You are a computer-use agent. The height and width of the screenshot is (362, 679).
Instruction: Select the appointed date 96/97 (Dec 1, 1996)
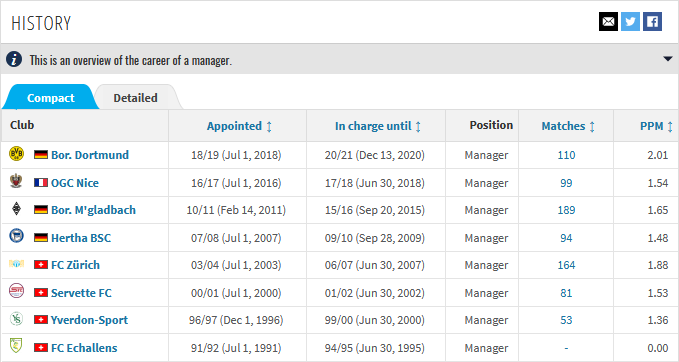click(x=236, y=320)
